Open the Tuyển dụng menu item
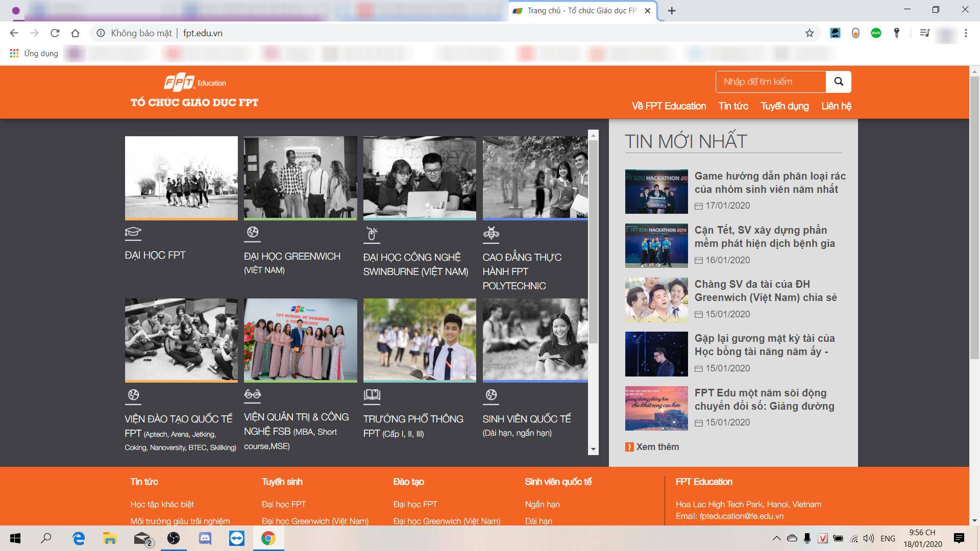Image resolution: width=980 pixels, height=551 pixels. [785, 106]
